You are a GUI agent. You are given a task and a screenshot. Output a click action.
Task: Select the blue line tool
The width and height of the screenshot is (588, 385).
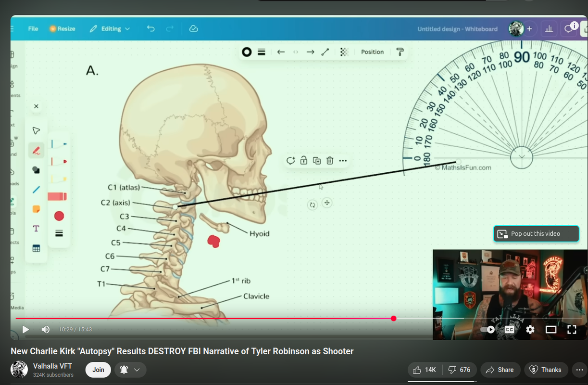pos(36,190)
